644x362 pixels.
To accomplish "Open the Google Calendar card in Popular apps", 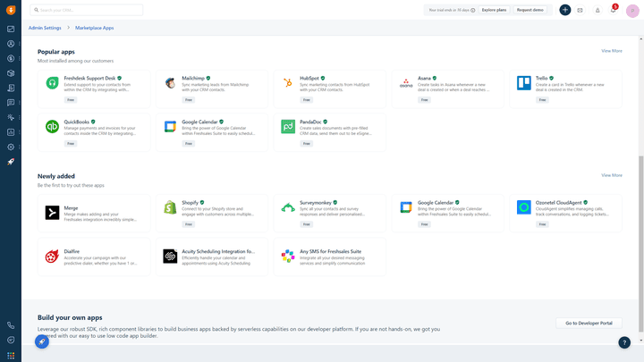I will tap(212, 132).
